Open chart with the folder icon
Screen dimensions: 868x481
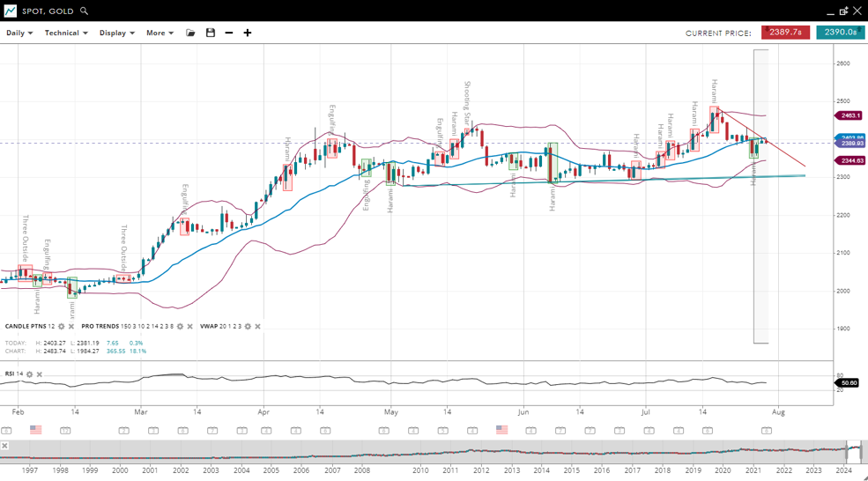[190, 33]
